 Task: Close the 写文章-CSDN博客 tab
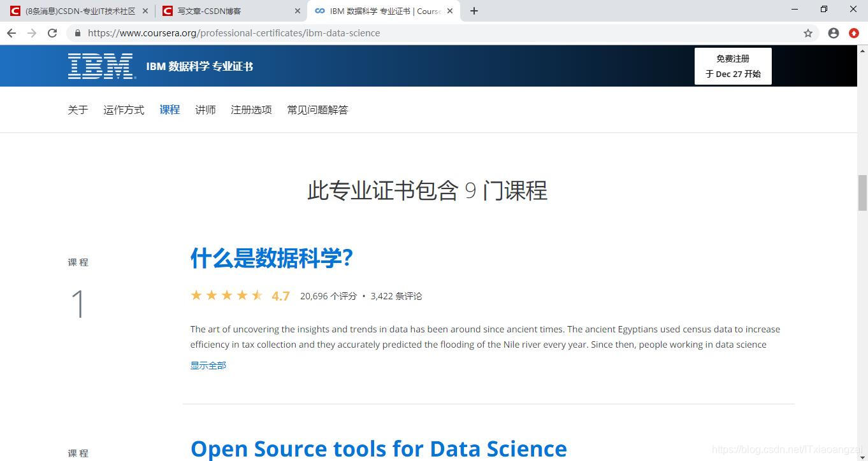click(298, 11)
